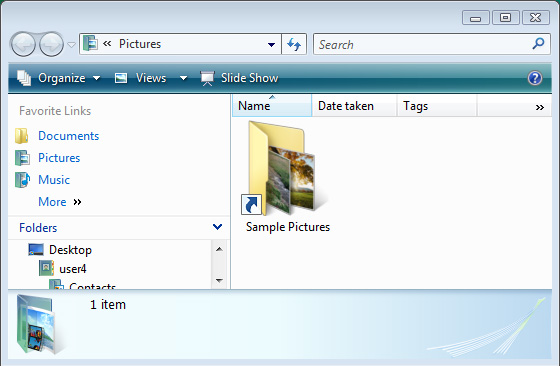Expand More favorite links
560x366 pixels.
coord(60,202)
